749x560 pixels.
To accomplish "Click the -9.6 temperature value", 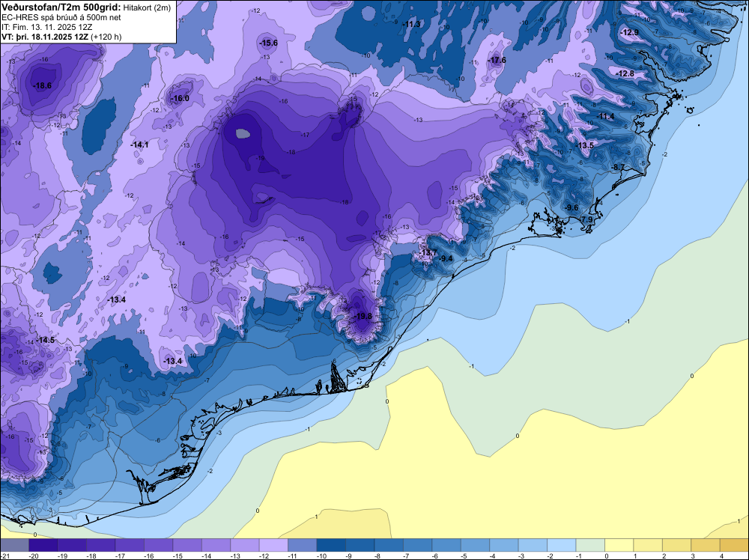I will [x=571, y=207].
